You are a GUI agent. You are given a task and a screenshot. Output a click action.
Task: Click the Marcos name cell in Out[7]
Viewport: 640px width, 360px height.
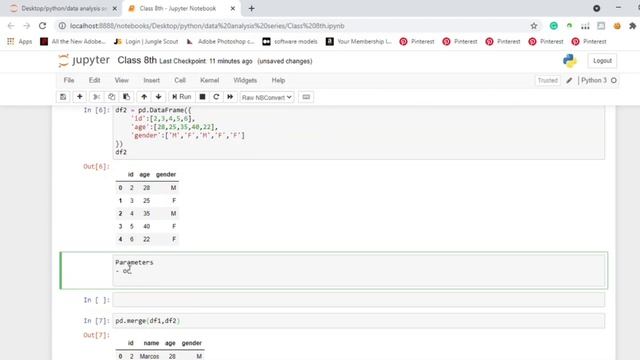pyautogui.click(x=149, y=356)
